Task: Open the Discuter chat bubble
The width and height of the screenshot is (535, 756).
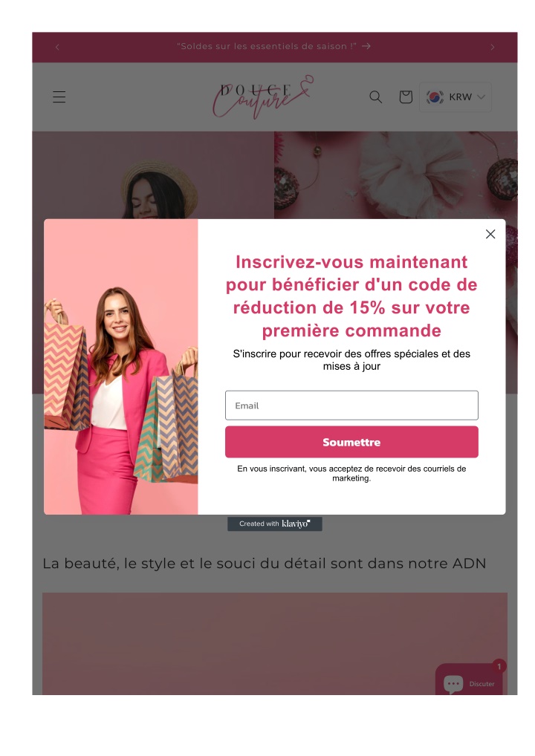Action: pyautogui.click(x=468, y=681)
